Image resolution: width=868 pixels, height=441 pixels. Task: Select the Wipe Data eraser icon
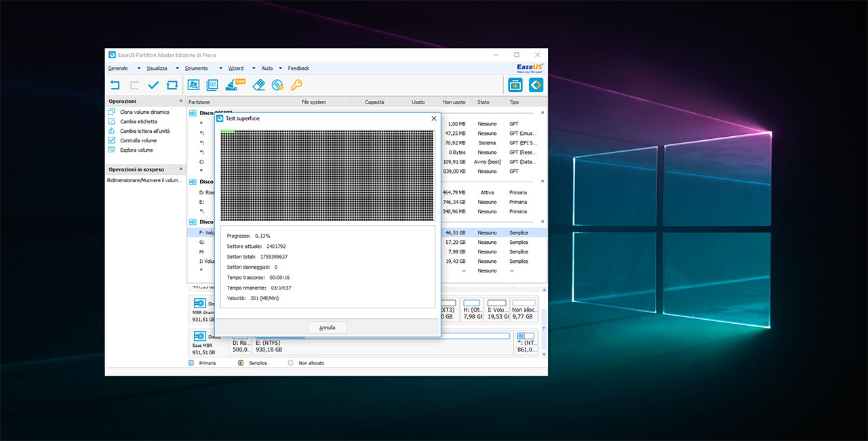click(x=258, y=85)
